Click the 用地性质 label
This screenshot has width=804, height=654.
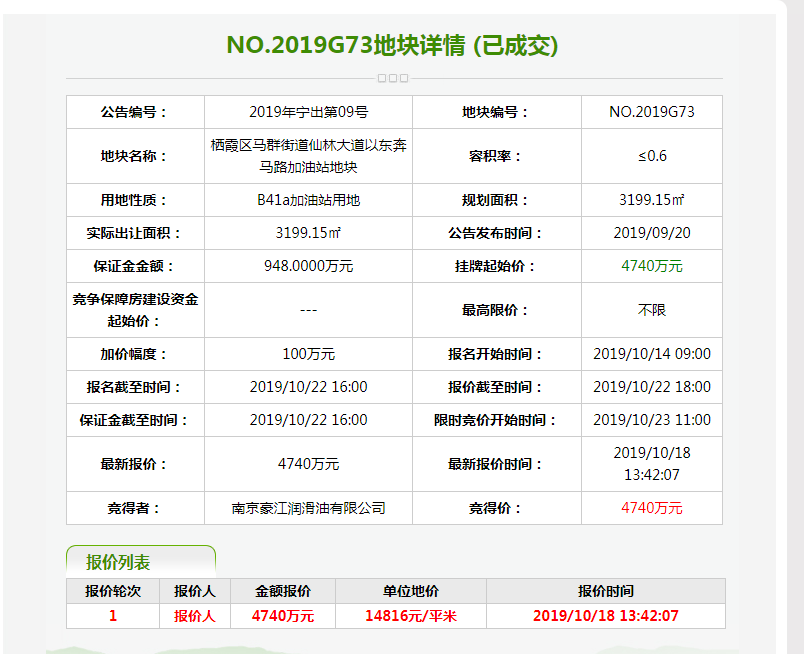(135, 200)
